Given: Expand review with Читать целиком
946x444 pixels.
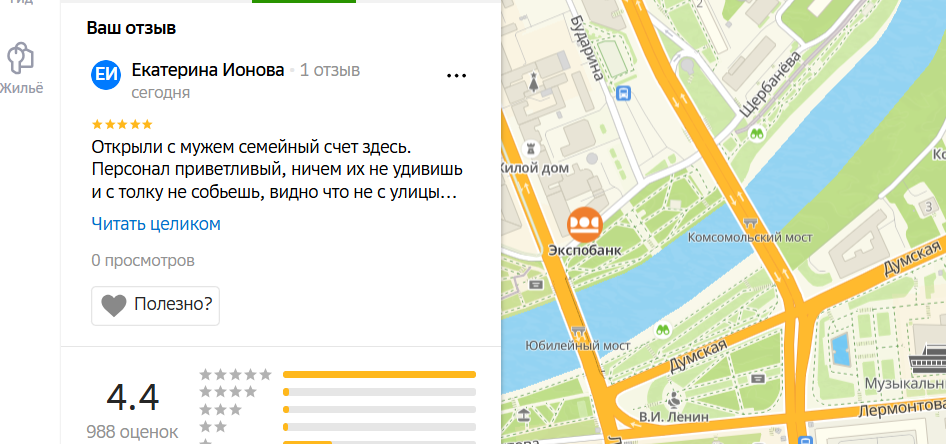Looking at the screenshot, I should coord(156,224).
